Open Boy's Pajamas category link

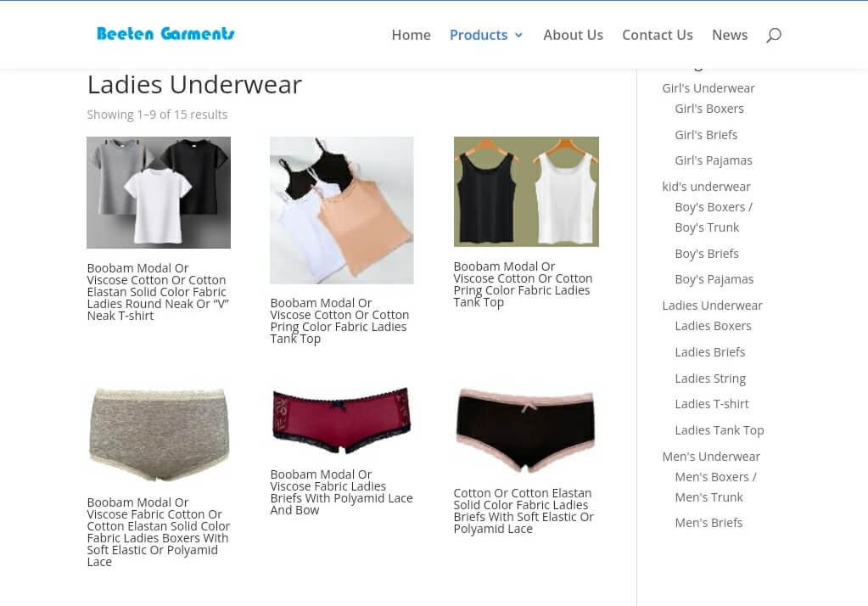714,279
